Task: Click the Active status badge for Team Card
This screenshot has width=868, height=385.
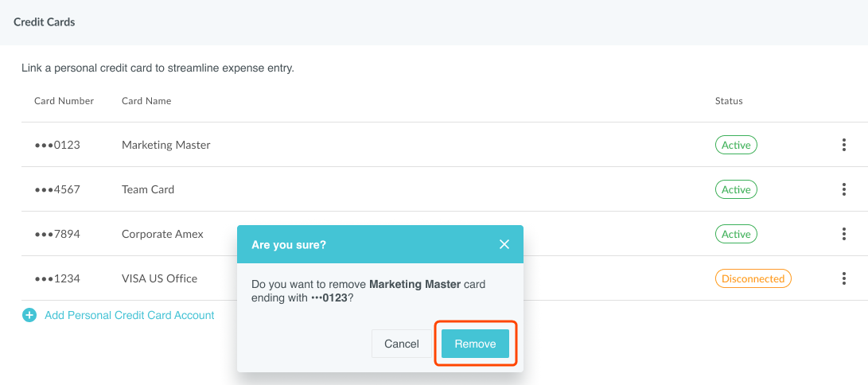Action: coord(736,189)
